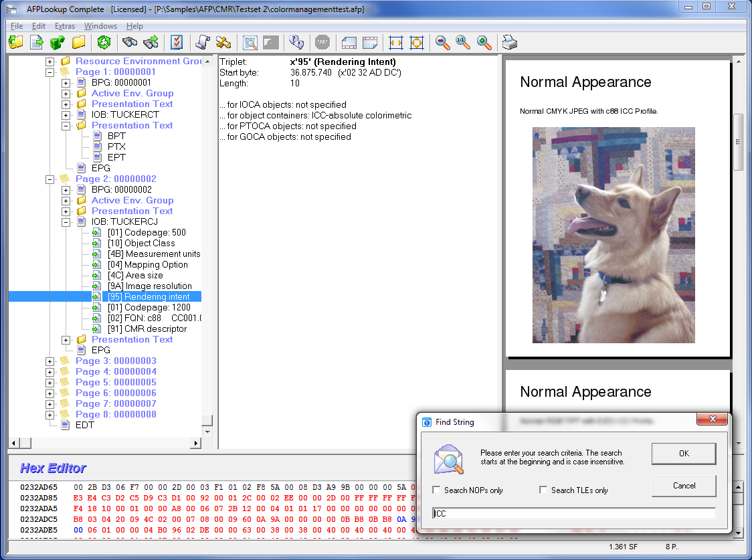Click the tree's vertical scroll up arrow
The width and height of the screenshot is (752, 560).
click(207, 62)
